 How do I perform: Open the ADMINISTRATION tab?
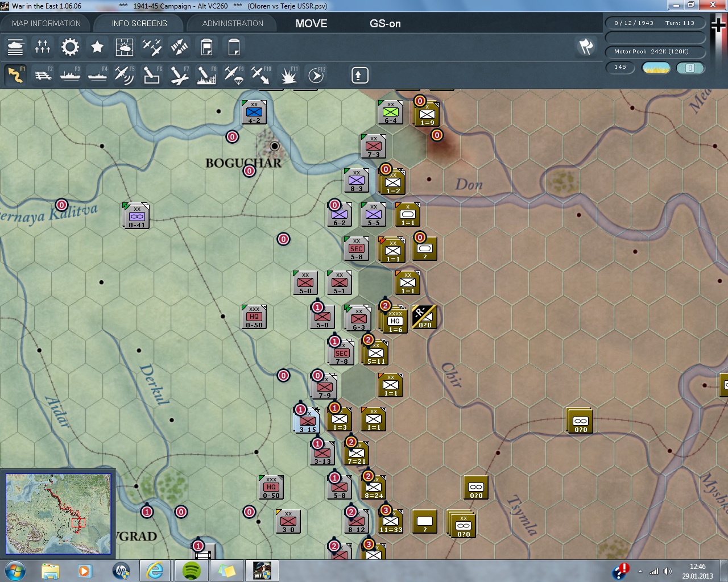point(233,23)
